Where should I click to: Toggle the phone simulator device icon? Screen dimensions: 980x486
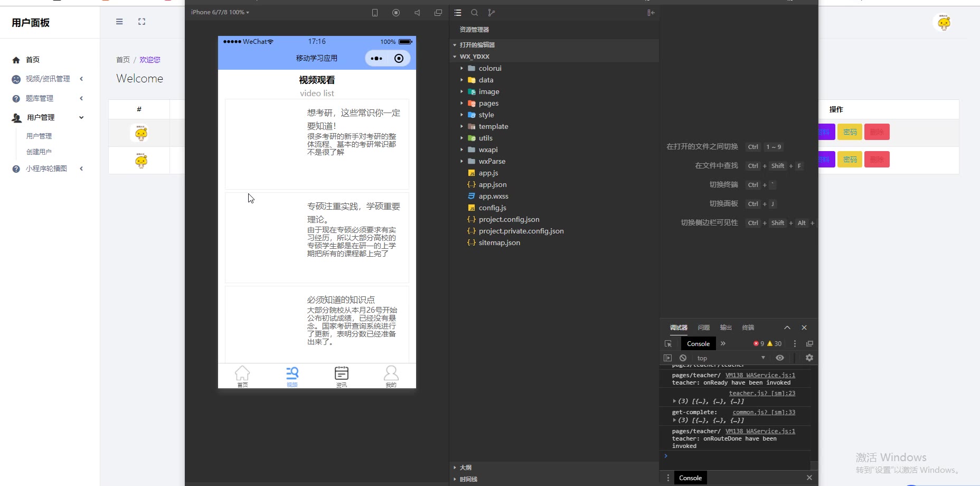click(x=375, y=13)
